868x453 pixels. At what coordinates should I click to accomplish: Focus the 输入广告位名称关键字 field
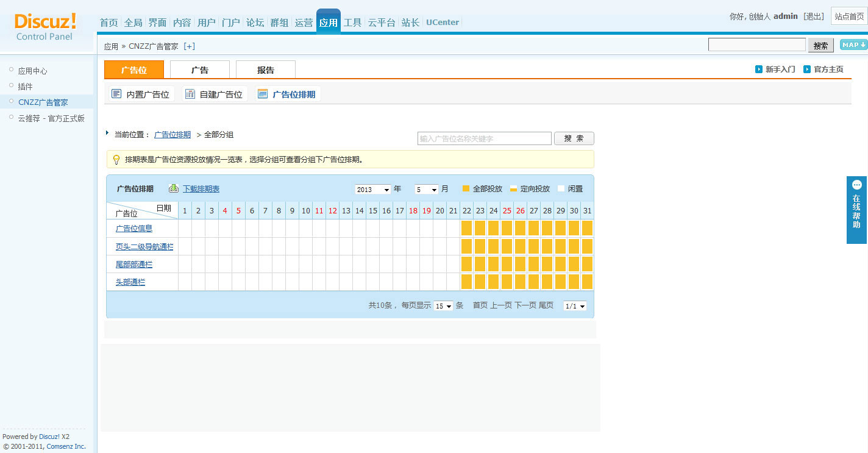pos(485,138)
